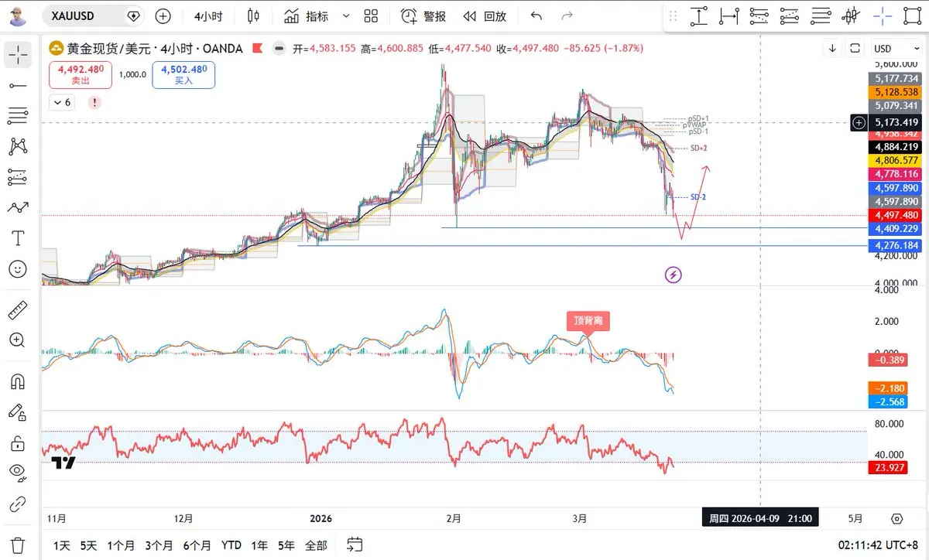Start bar replay with 回放 button
Viewport: 929px width, 560px height.
click(x=485, y=15)
